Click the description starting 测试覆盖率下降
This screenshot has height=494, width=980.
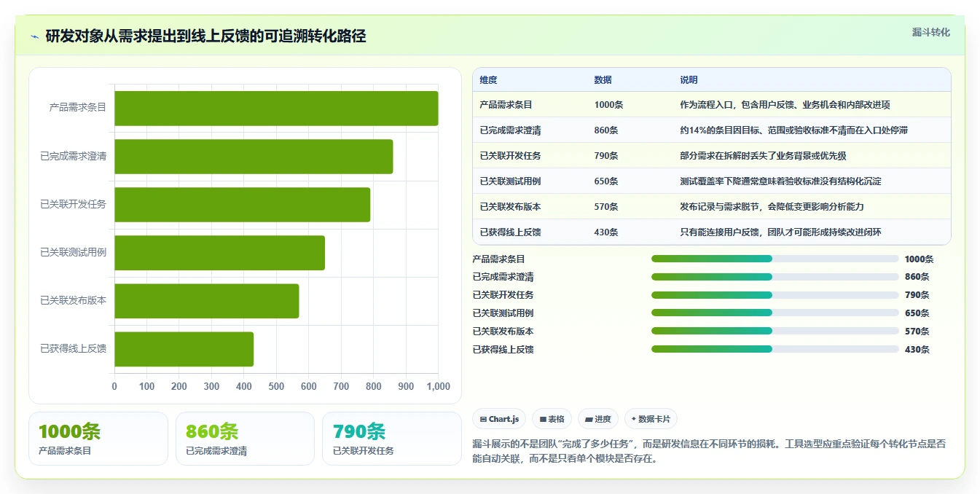click(780, 181)
